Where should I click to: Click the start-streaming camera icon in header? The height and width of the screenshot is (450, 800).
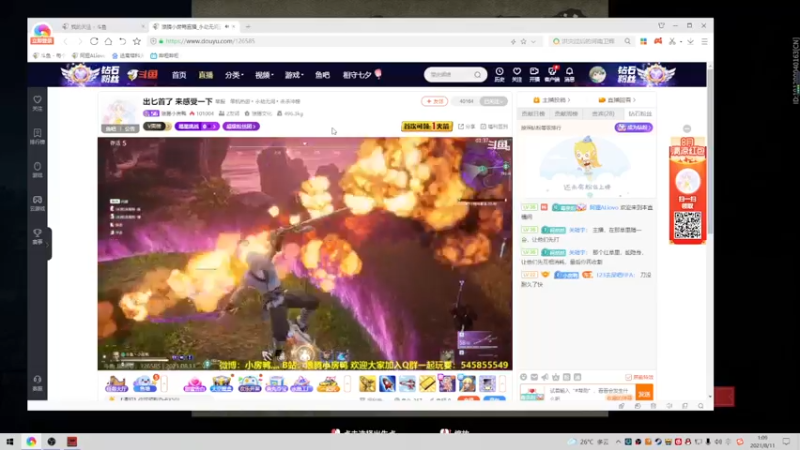coord(534,74)
